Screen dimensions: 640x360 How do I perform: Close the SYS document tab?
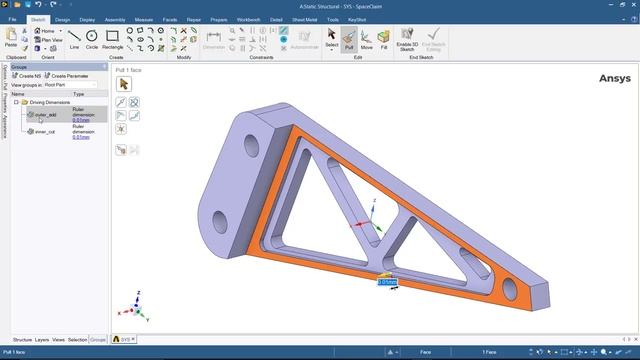pyautogui.click(x=133, y=339)
